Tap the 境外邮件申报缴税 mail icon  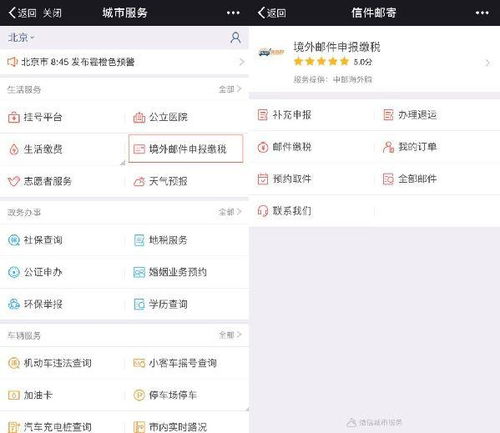pos(139,149)
